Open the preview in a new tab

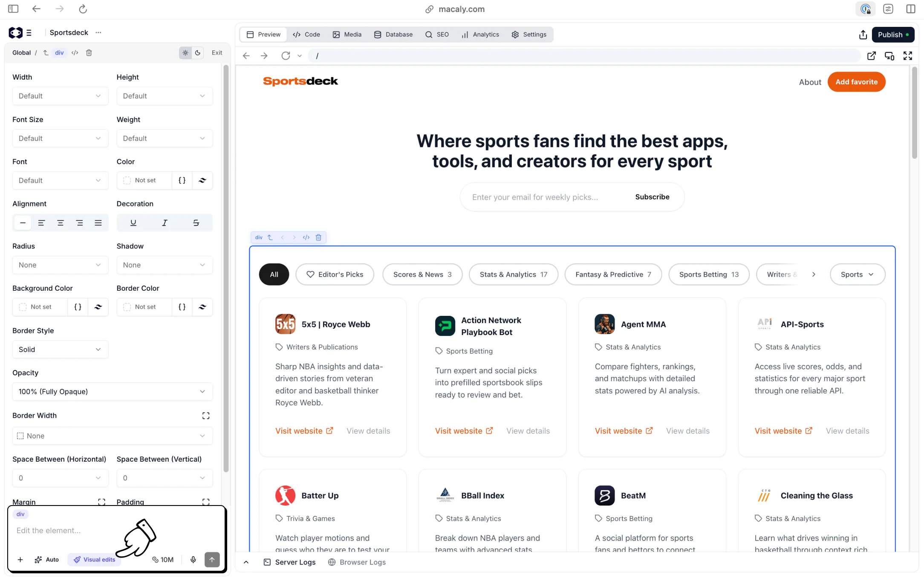pyautogui.click(x=872, y=56)
